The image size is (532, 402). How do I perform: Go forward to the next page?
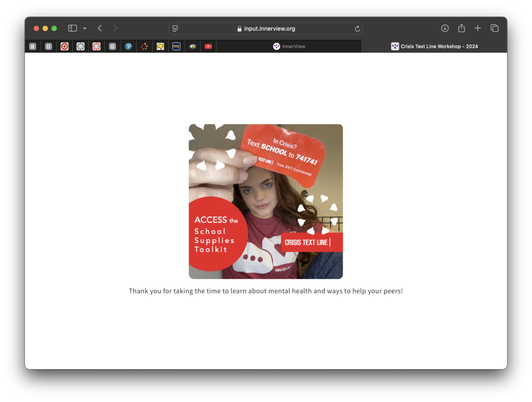(x=116, y=28)
